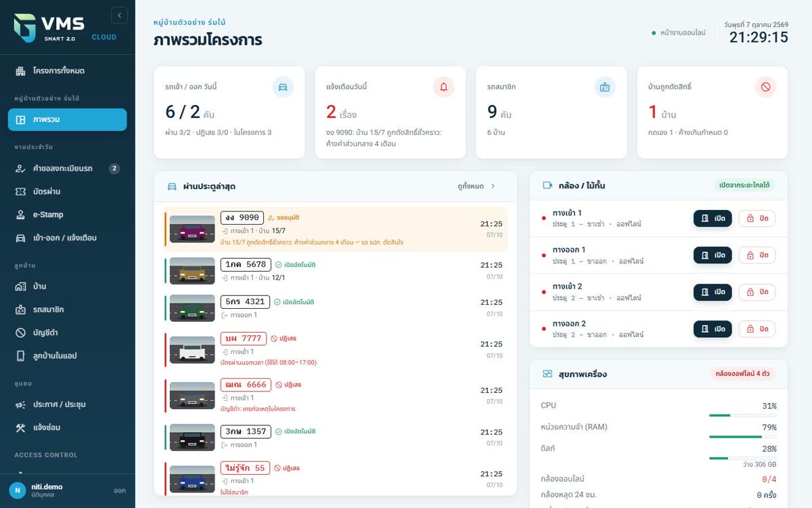
Task: Click the กล้องออฟไลน์ 4 ตัว badge
Action: [x=743, y=374]
